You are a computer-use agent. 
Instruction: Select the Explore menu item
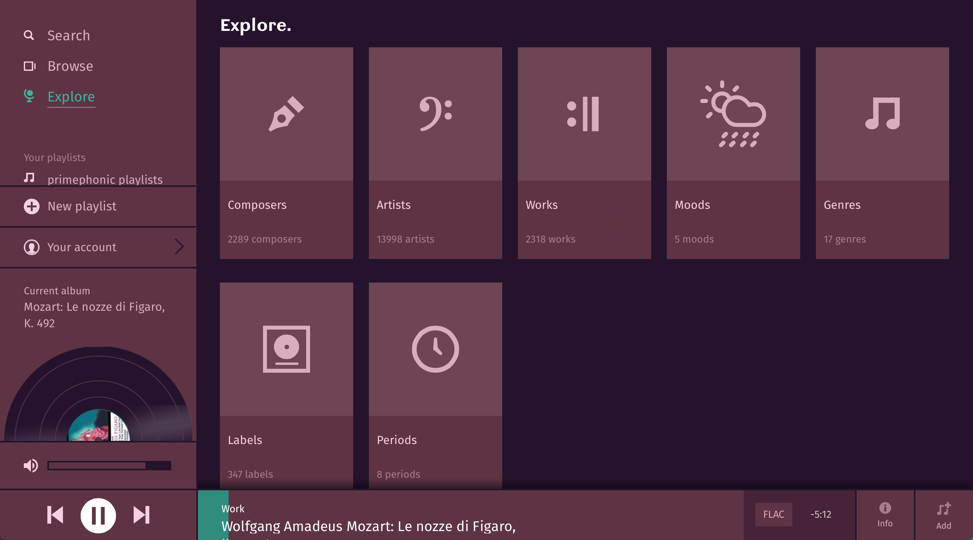point(71,96)
